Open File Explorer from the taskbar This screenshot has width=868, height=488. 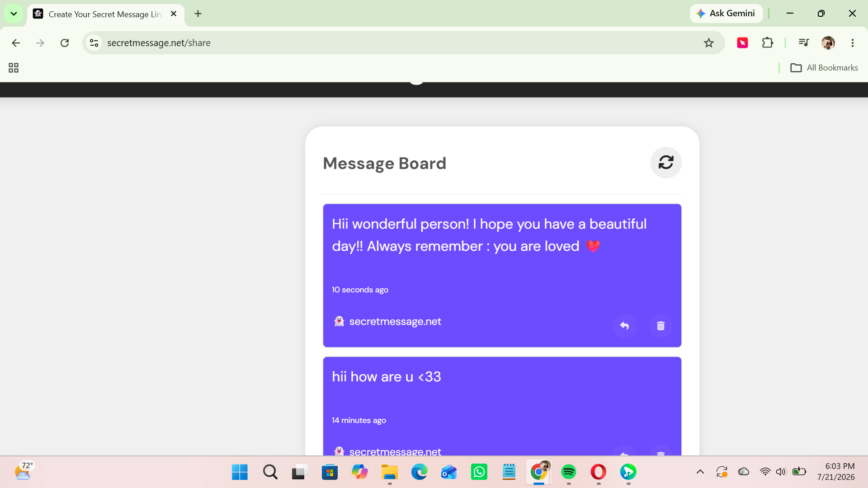click(x=389, y=472)
